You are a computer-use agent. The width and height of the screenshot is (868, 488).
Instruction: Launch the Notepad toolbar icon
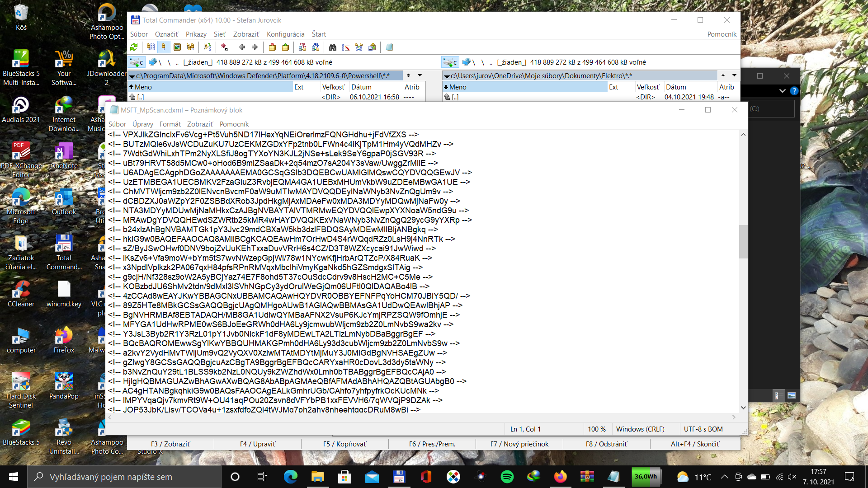tap(389, 47)
